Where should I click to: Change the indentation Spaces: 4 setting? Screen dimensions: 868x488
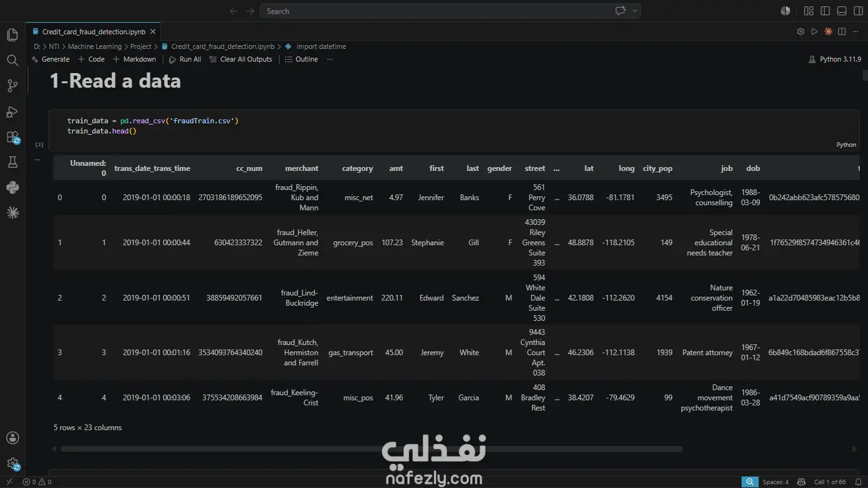pyautogui.click(x=776, y=482)
